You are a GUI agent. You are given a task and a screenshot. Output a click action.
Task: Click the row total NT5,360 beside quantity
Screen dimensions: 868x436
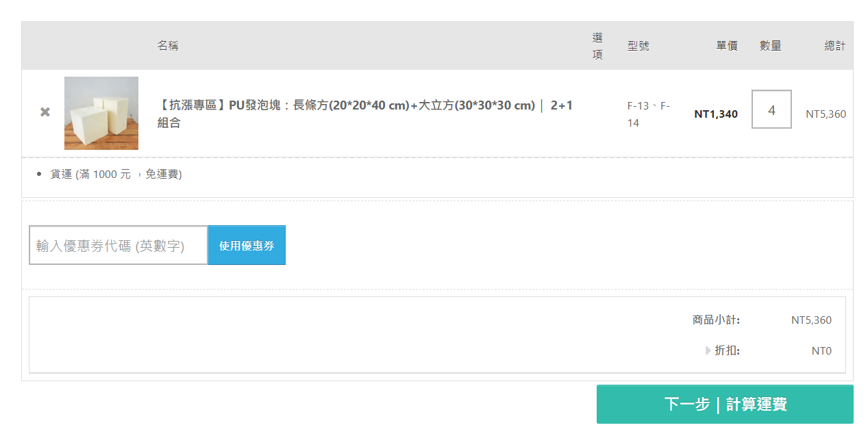[826, 114]
